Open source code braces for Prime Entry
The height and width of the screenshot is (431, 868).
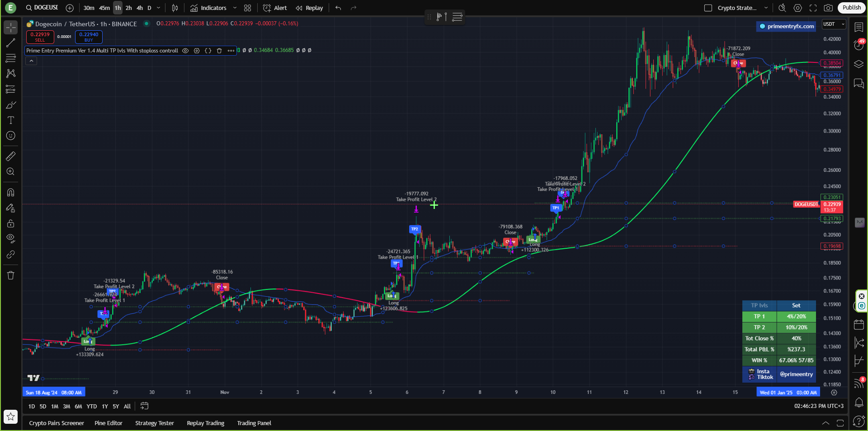coord(208,51)
